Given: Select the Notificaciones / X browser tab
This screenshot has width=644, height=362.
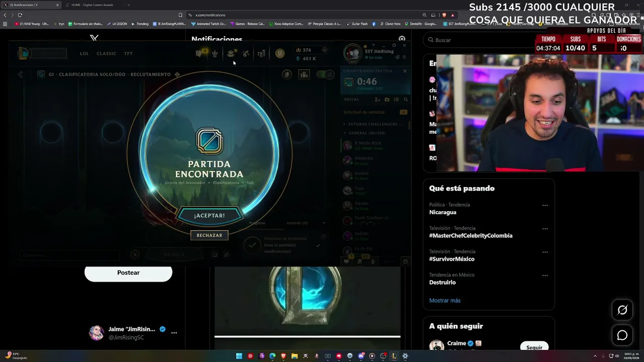Looking at the screenshot, I should click(x=32, y=5).
